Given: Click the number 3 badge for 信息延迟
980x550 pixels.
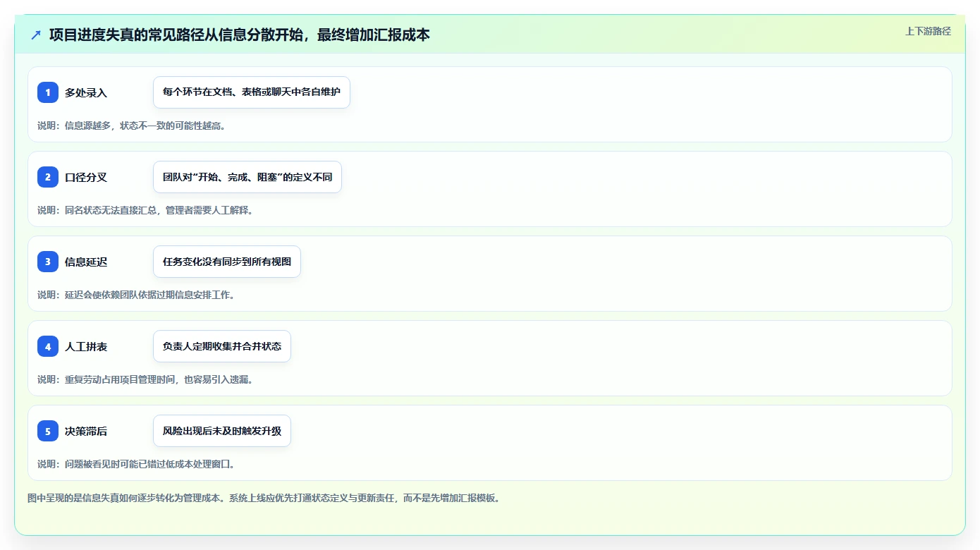Looking at the screenshot, I should click(48, 262).
